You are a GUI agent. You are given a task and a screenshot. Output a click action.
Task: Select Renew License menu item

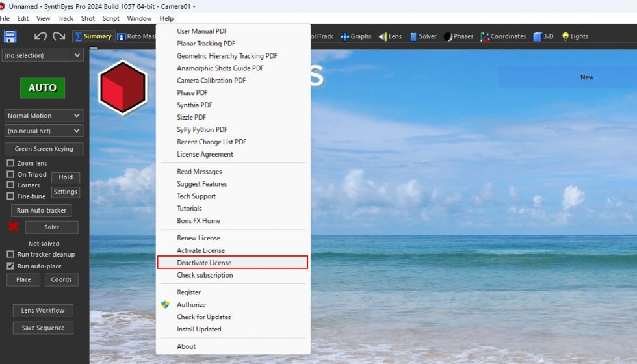(x=233, y=238)
